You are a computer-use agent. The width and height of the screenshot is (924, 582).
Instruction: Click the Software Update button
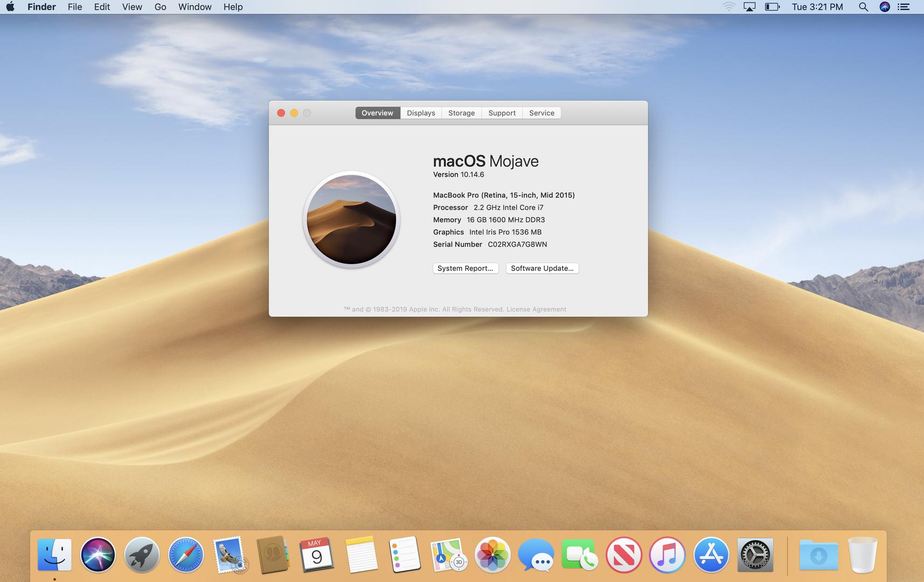coord(542,268)
